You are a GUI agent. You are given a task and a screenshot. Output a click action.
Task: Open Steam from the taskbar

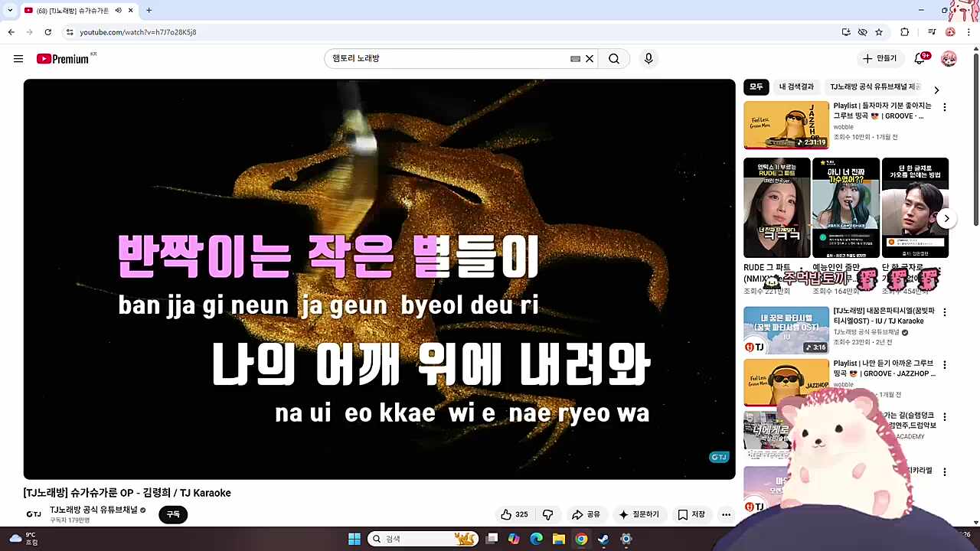pos(603,539)
